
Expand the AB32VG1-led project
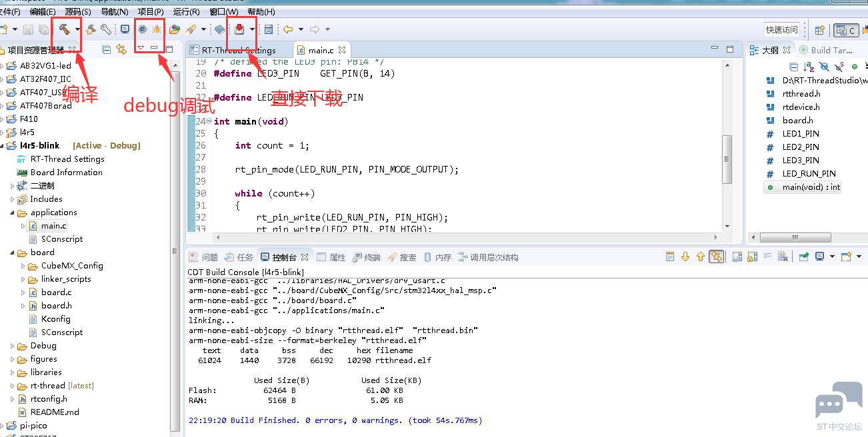(3, 66)
